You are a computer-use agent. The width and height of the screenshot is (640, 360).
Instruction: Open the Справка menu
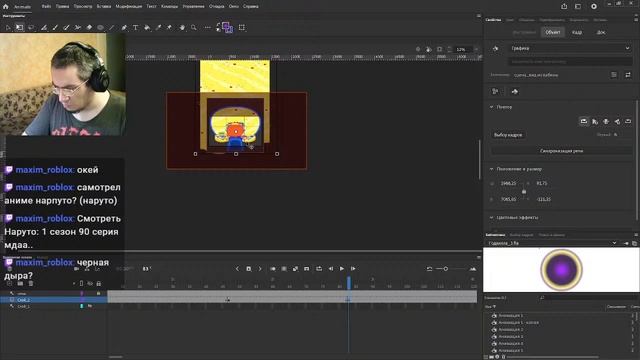click(x=251, y=7)
